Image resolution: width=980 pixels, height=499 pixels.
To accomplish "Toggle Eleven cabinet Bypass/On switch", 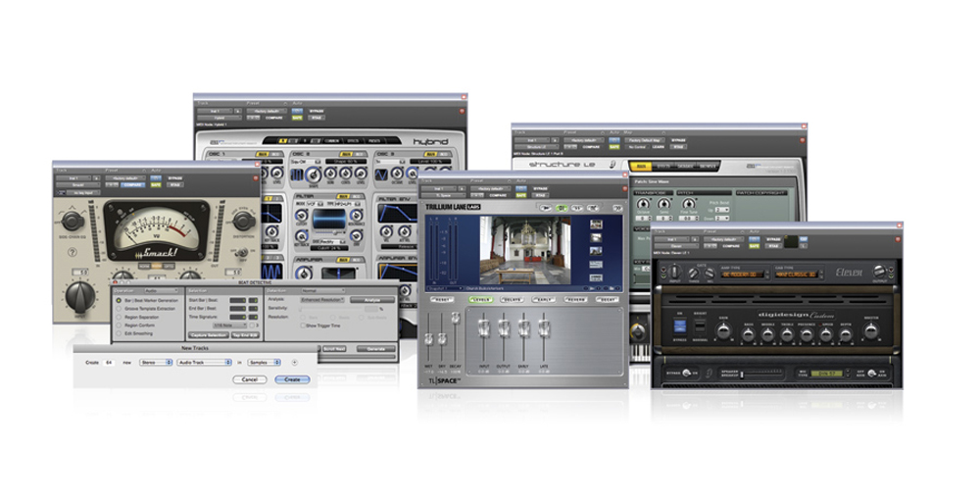I will tap(686, 374).
